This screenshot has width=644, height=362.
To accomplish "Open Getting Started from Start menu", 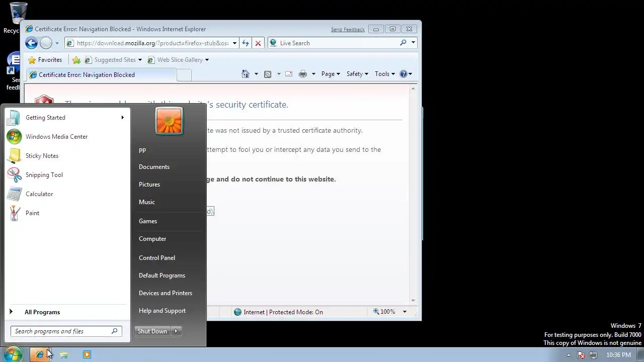I will [x=67, y=118].
